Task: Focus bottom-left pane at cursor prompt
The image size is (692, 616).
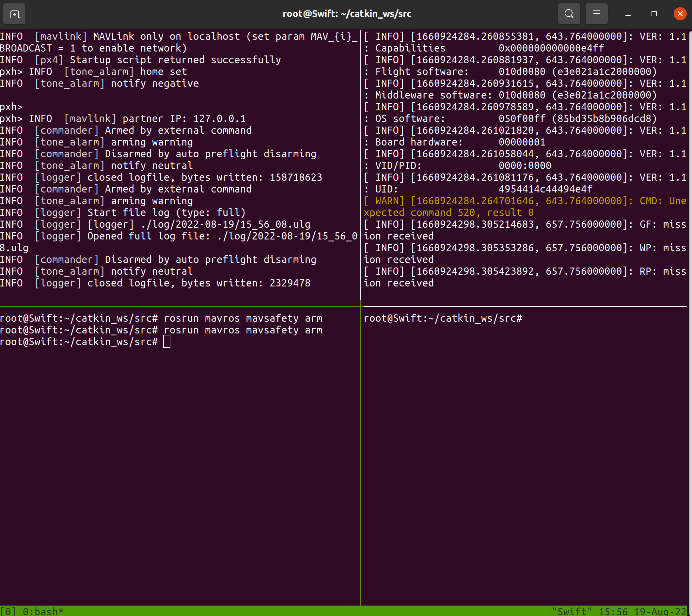Action: coord(166,342)
